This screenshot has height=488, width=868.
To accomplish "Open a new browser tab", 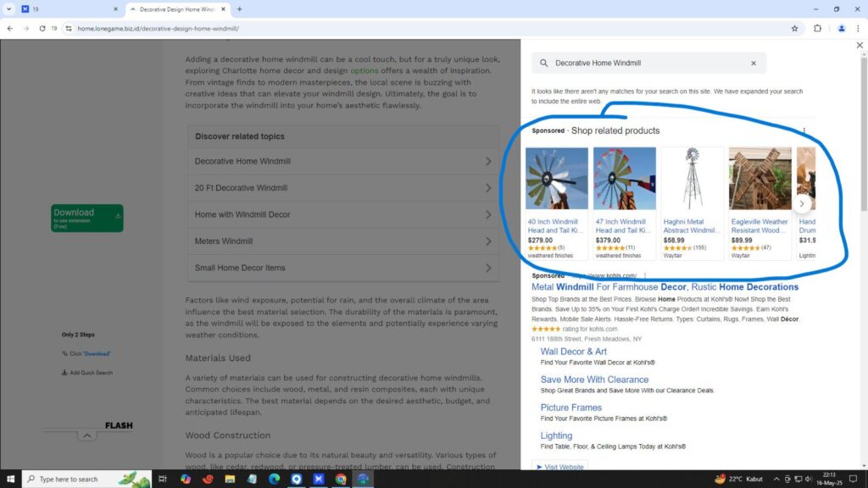I will point(240,8).
